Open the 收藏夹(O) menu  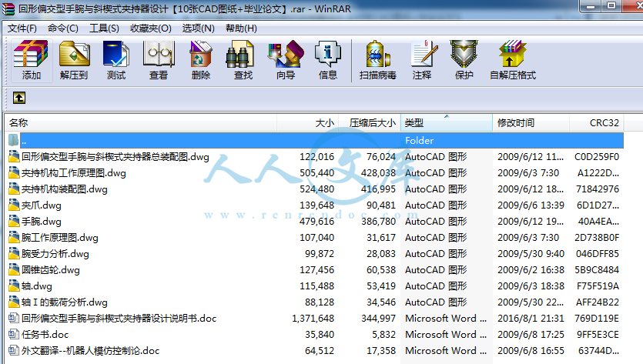(x=150, y=28)
